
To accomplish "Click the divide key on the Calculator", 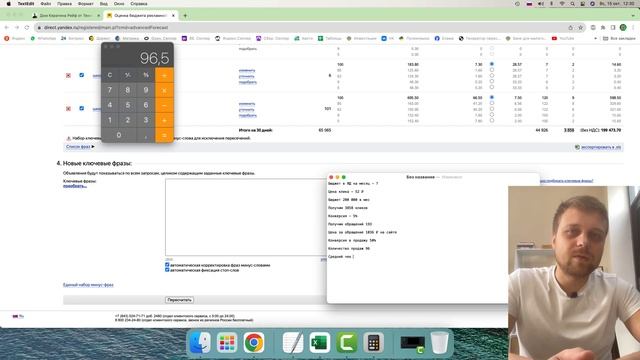I will pos(164,75).
